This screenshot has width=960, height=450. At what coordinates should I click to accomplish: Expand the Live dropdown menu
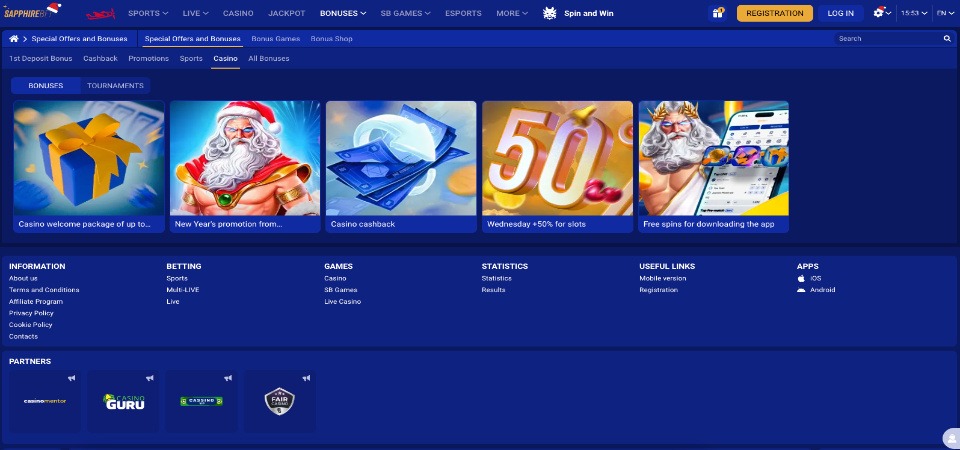pos(196,13)
